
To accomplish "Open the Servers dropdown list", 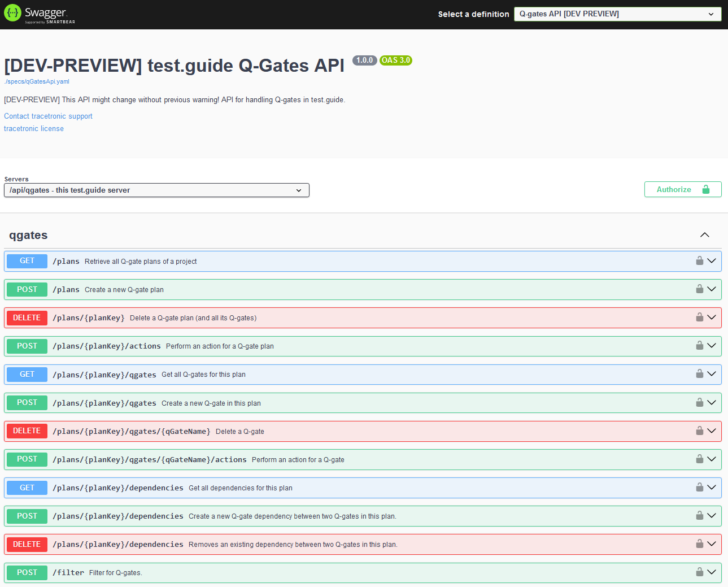I will click(156, 190).
